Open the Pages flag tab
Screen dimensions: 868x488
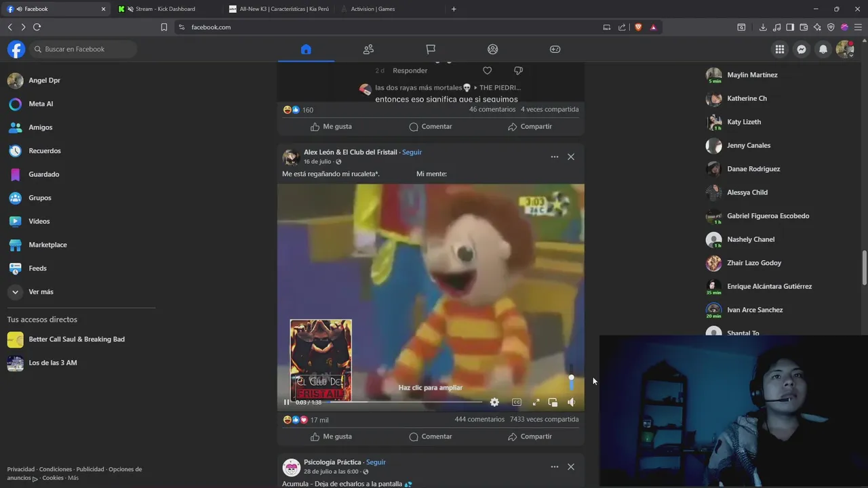tap(431, 49)
